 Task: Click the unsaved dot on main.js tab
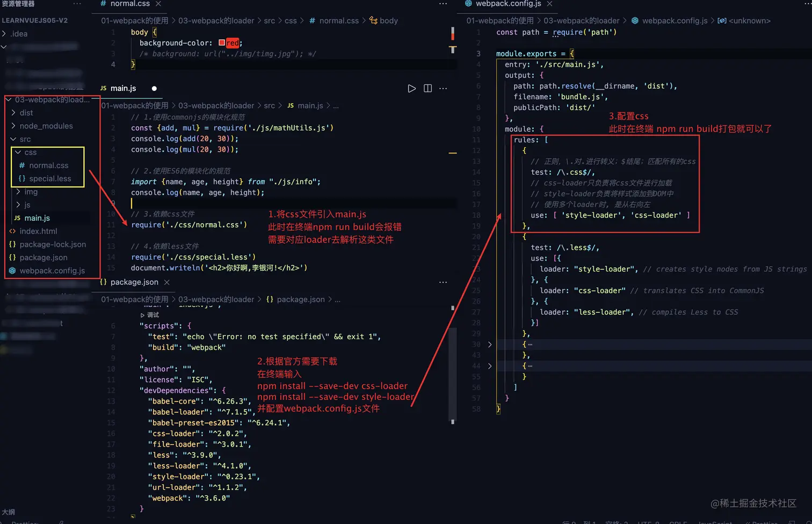154,88
